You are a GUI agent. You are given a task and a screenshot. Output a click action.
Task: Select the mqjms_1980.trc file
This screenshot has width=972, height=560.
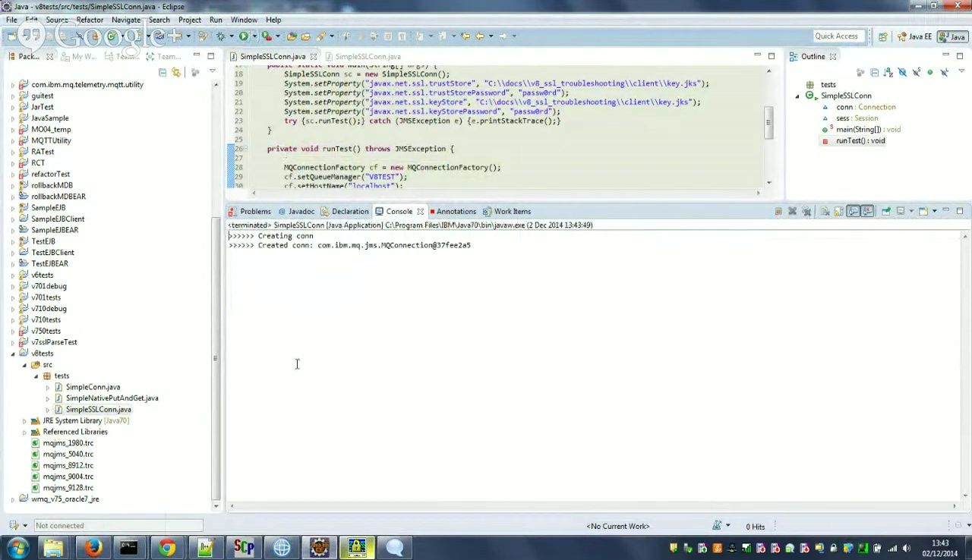pos(68,443)
